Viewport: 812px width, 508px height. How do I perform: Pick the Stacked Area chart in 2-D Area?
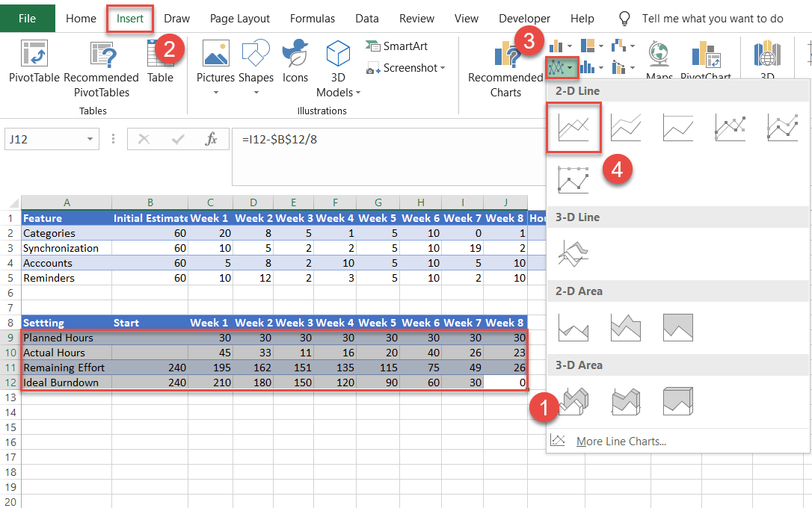625,326
